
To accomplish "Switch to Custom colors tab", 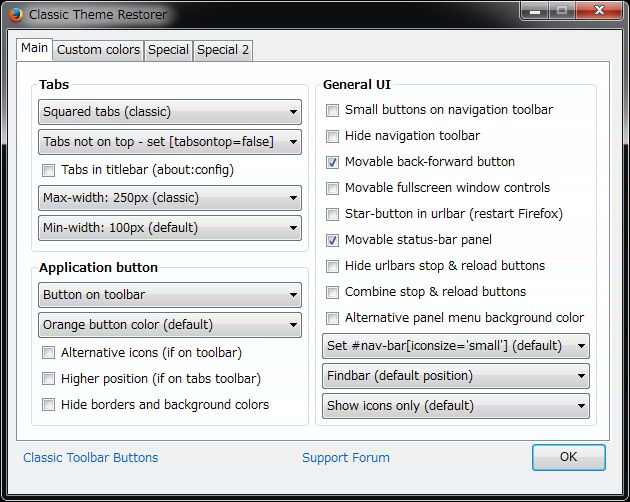I will coord(98,50).
